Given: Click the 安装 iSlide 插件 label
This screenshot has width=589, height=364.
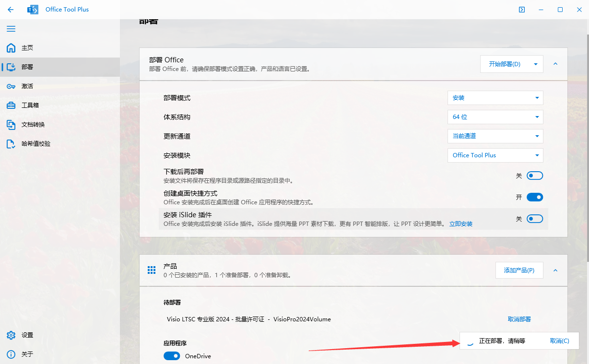Looking at the screenshot, I should coord(188,215).
